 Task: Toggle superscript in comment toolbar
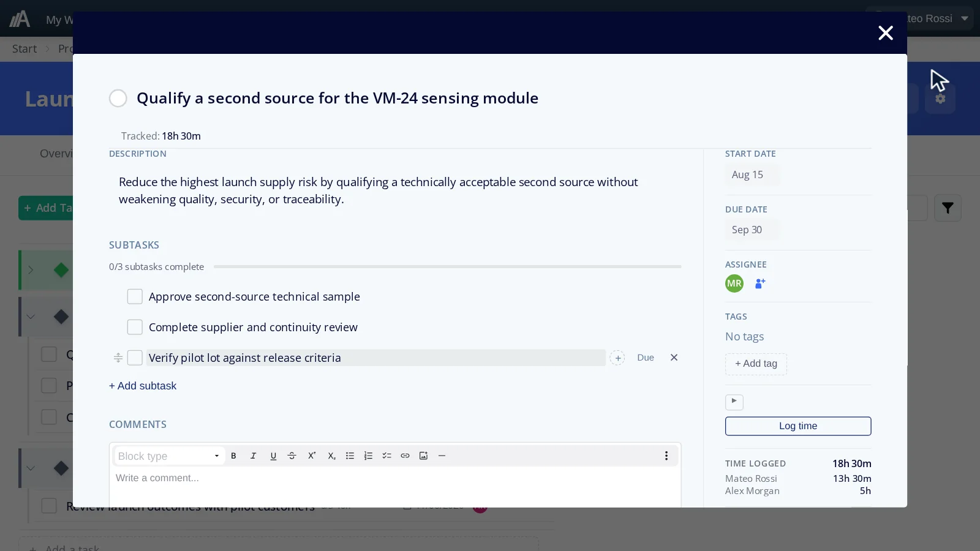[312, 455]
